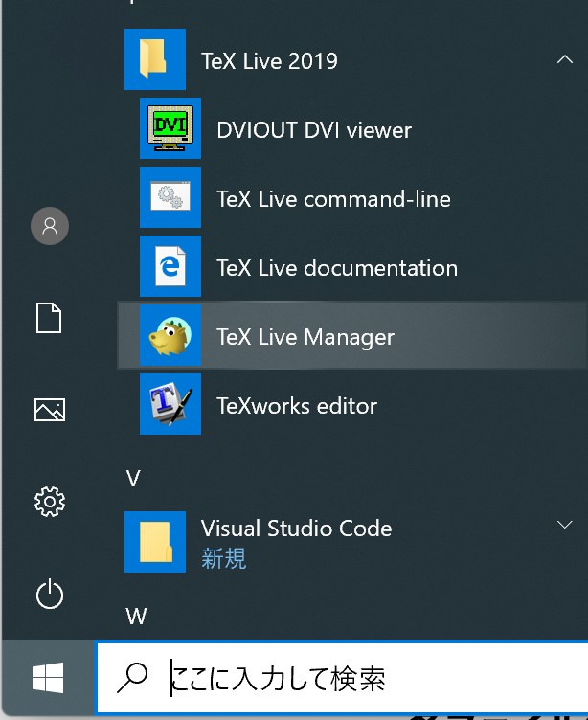Collapse the TeX Live 2019 group chevron

click(x=565, y=59)
